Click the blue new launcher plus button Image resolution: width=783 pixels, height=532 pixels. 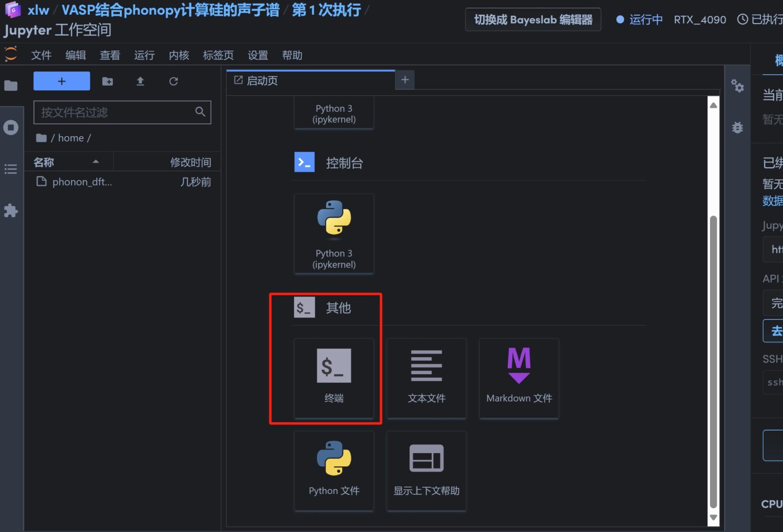[x=62, y=82]
